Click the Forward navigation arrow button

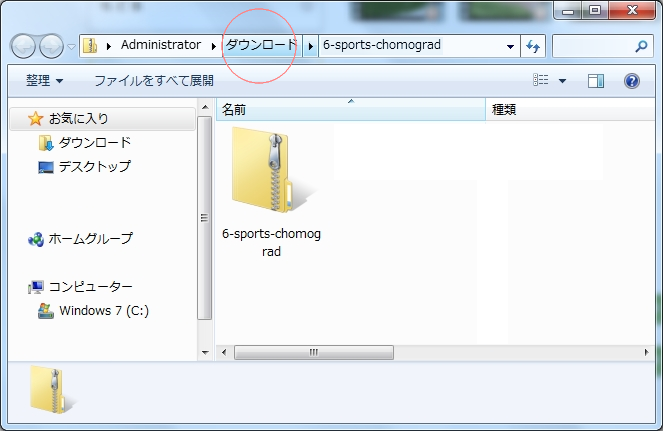click(51, 46)
